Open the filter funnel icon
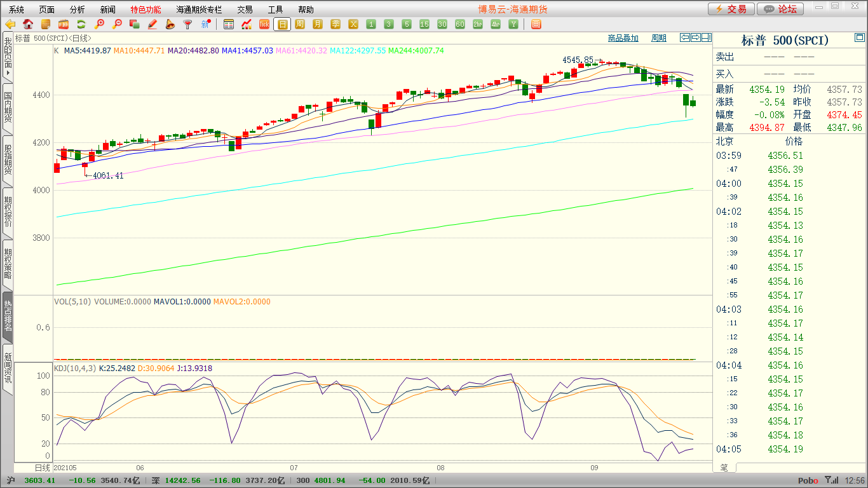The width and height of the screenshot is (868, 488). [x=187, y=24]
